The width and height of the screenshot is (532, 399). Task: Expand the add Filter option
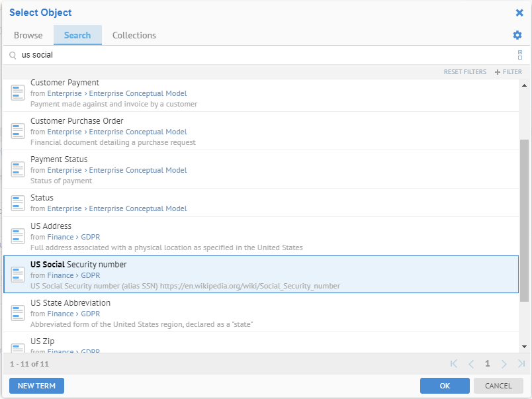coord(508,72)
